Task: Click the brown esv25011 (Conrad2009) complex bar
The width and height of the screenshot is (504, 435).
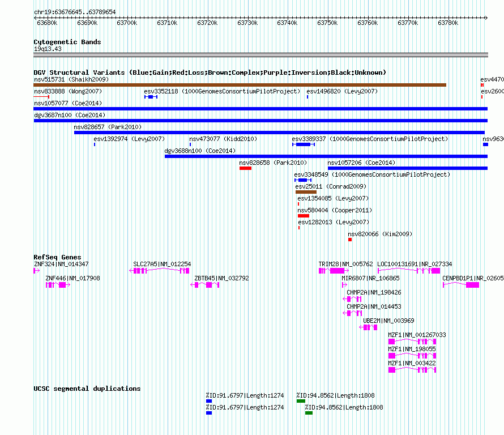Action: point(306,192)
